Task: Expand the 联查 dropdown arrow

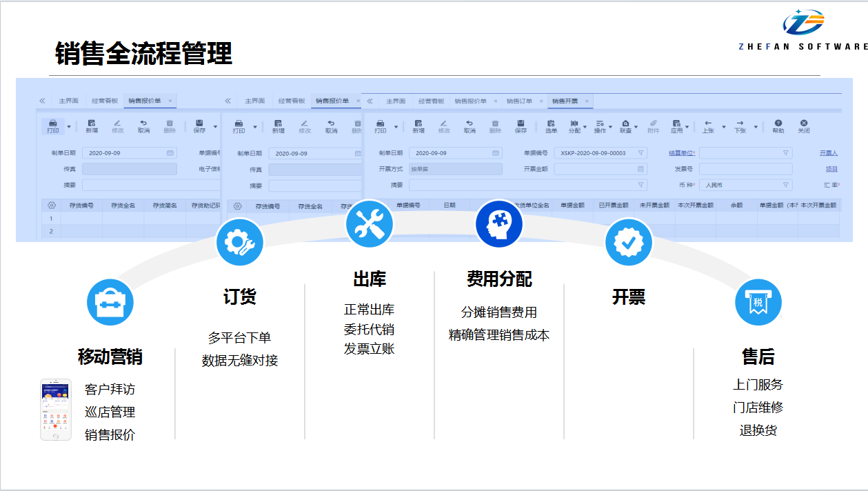Action: 636,127
